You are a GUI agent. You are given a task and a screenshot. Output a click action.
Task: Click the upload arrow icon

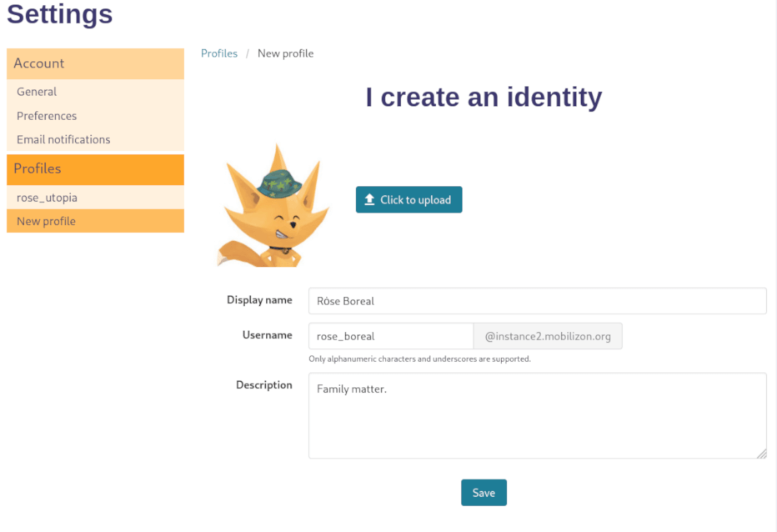coord(369,200)
